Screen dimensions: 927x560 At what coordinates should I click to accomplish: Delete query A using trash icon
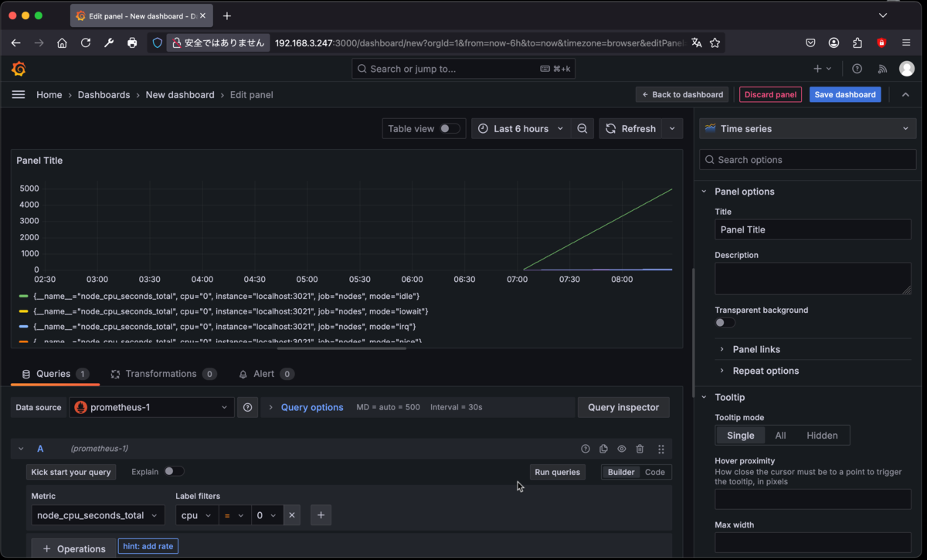click(x=640, y=449)
